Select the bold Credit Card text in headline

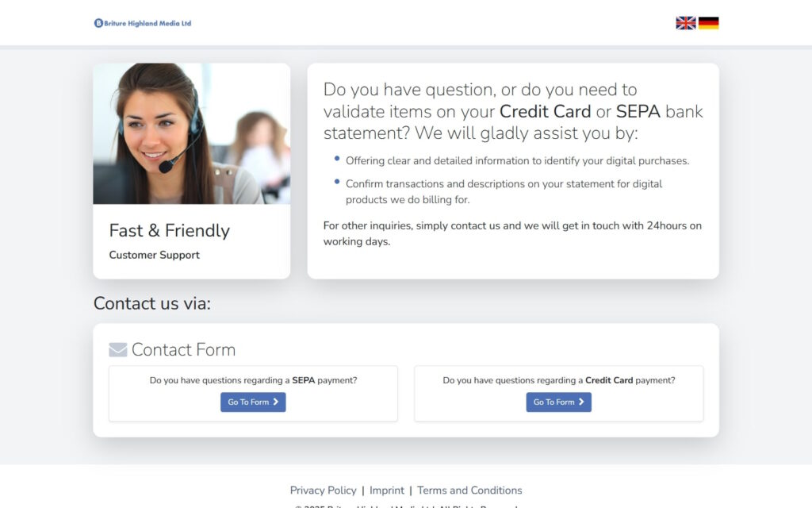(545, 111)
